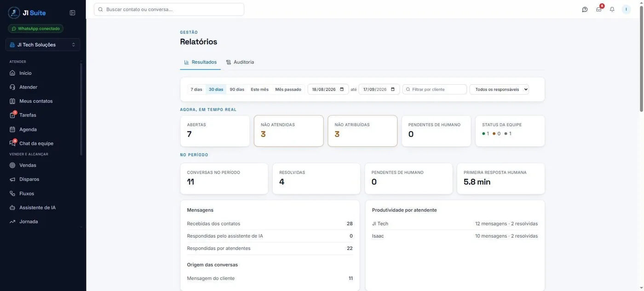Select the Mês passado period

point(288,89)
